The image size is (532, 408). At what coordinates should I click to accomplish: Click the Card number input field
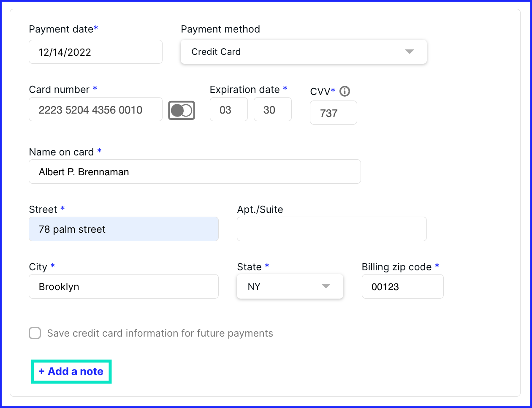click(95, 109)
